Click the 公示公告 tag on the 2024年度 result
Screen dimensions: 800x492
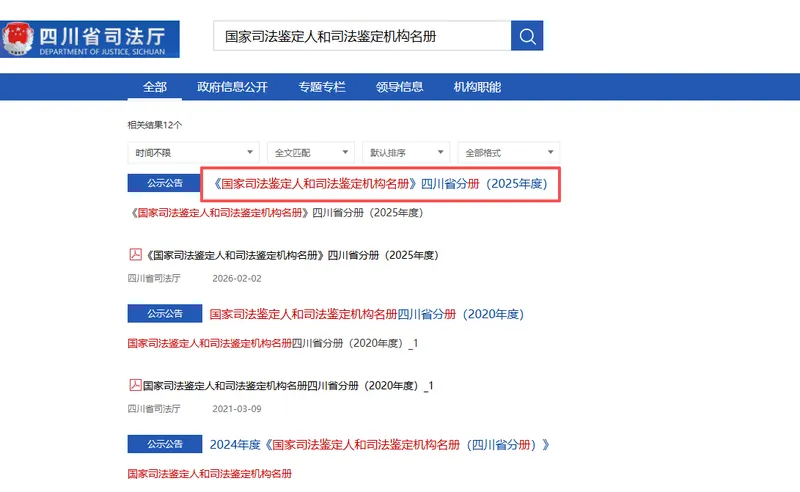[x=165, y=445]
